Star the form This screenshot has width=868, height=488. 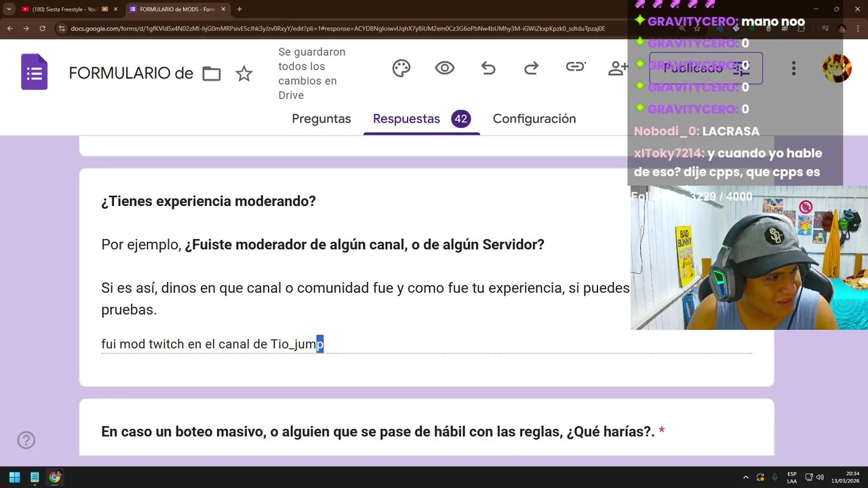tap(244, 74)
